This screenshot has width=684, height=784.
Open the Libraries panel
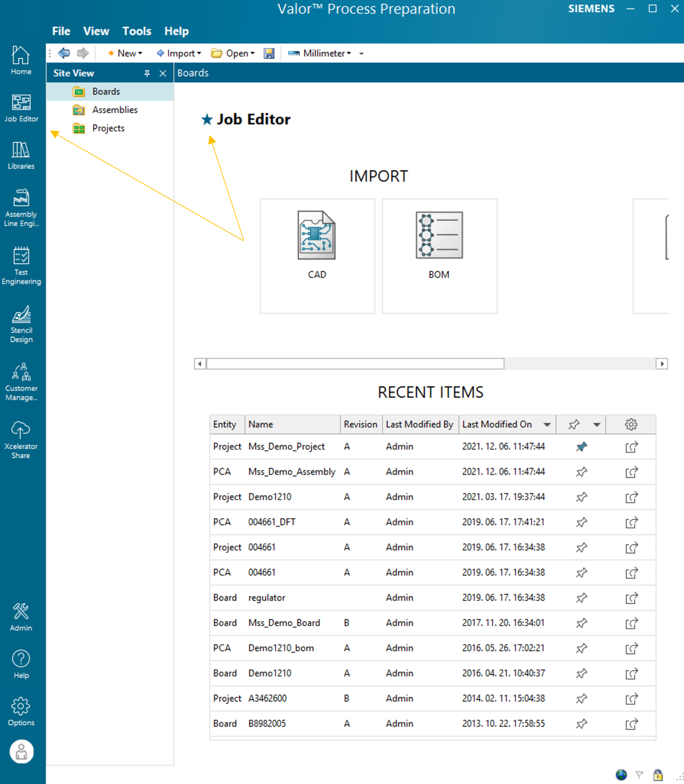click(21, 153)
